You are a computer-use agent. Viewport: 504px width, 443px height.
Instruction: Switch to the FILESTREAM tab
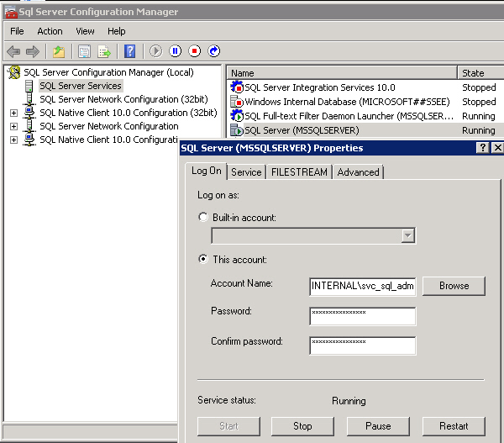pyautogui.click(x=299, y=171)
